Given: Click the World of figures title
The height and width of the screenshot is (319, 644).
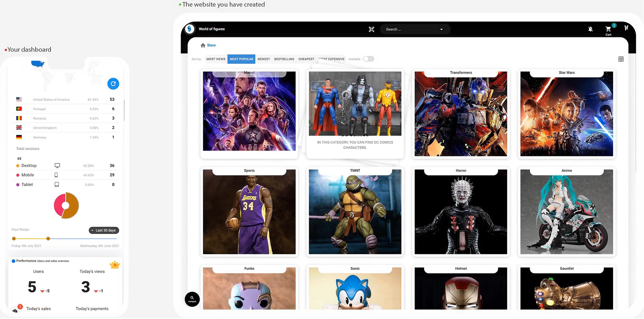Looking at the screenshot, I should pos(212,29).
